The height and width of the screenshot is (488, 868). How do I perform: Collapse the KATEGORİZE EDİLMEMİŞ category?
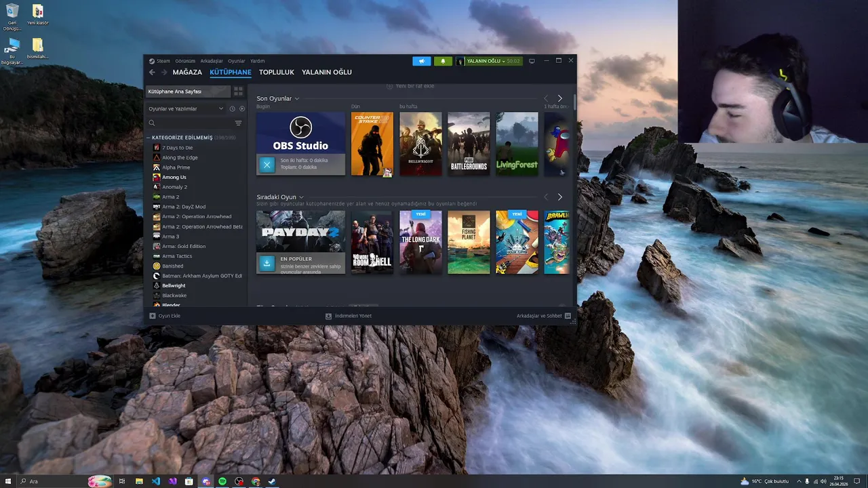[149, 138]
